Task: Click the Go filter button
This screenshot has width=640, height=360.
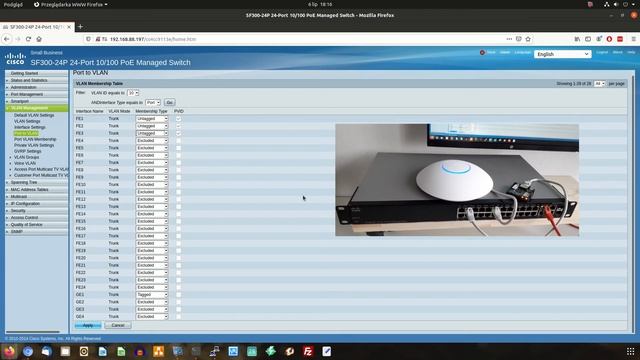Action: (169, 102)
